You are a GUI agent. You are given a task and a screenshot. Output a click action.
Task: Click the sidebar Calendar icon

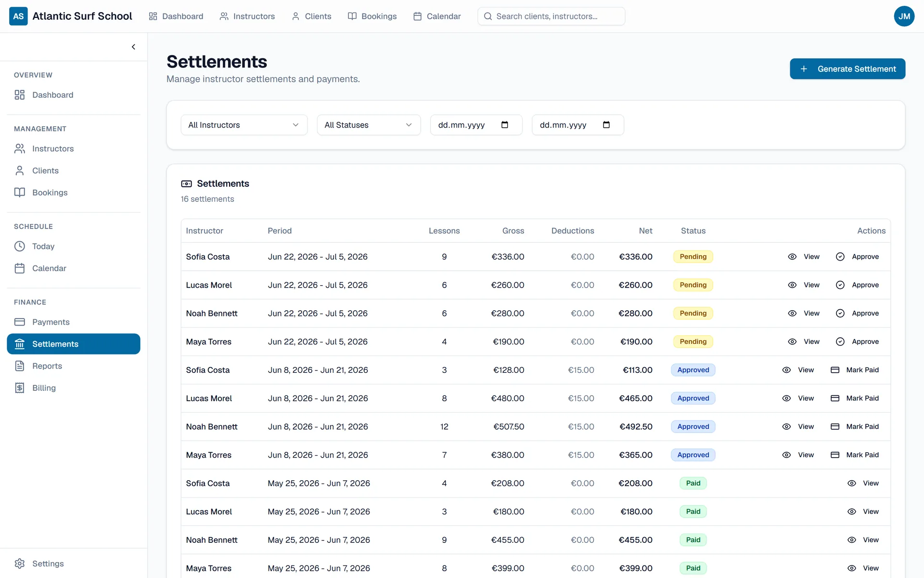click(x=20, y=268)
